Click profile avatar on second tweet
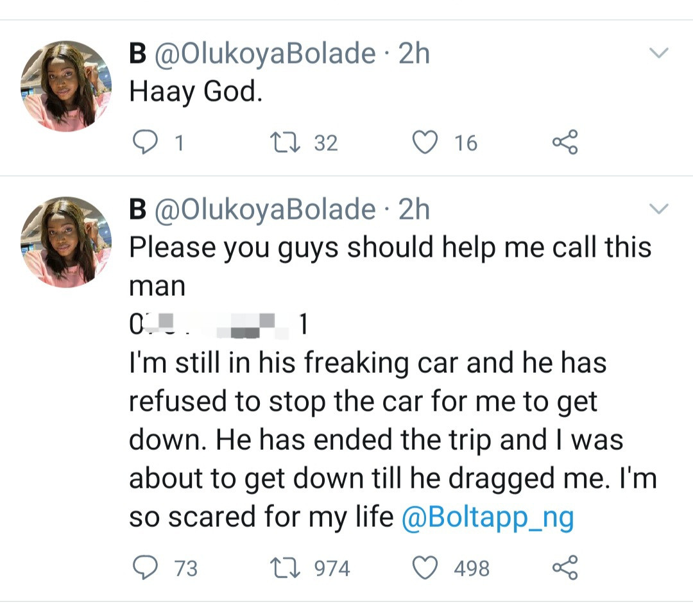693x616 pixels. [65, 242]
